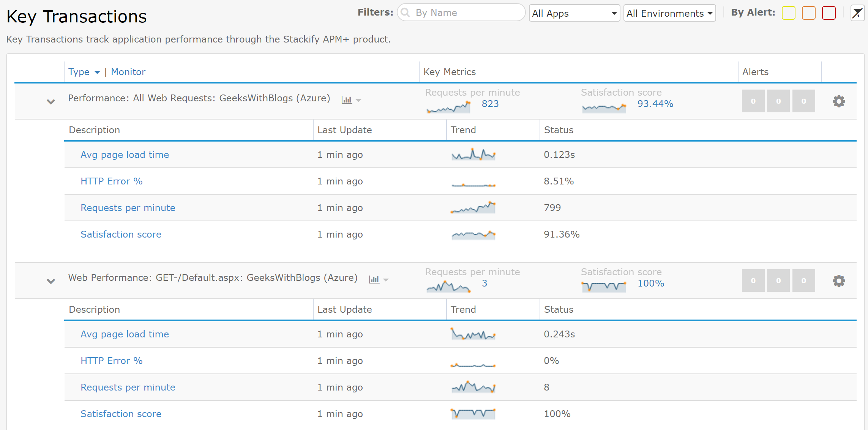Sort by the Monitor column header

coord(128,72)
